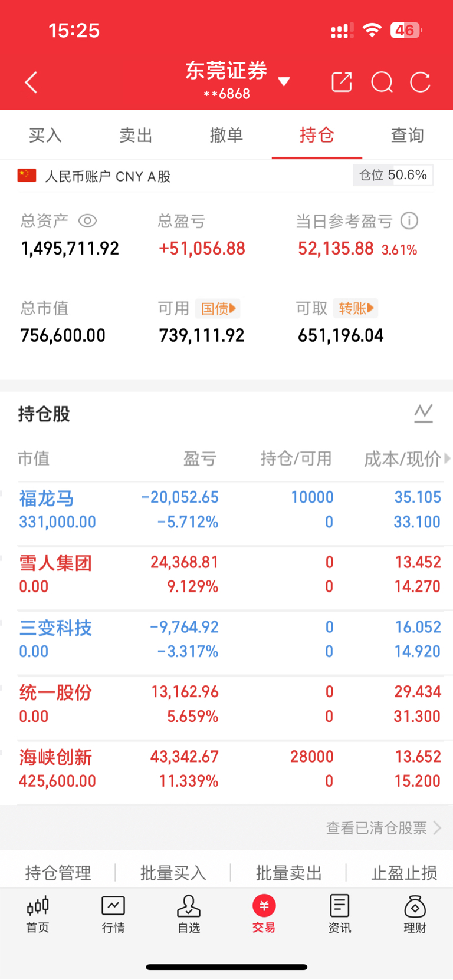Open info icon beside 当日参考盈亏

409,221
